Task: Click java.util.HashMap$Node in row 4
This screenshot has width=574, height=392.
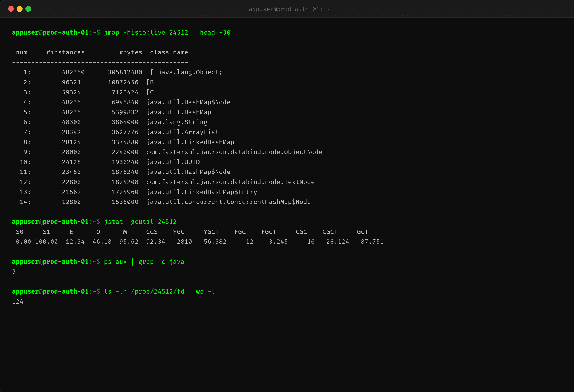Action: click(x=188, y=102)
